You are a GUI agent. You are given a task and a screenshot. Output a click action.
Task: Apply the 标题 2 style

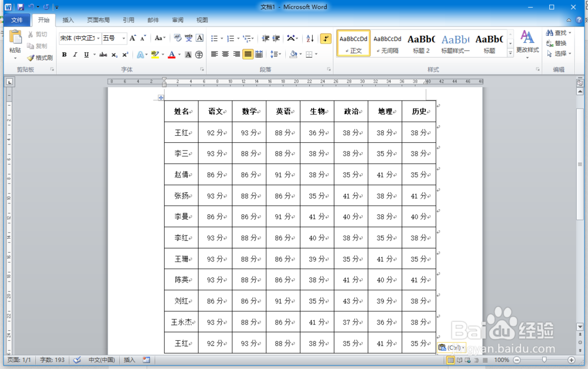[x=422, y=43]
